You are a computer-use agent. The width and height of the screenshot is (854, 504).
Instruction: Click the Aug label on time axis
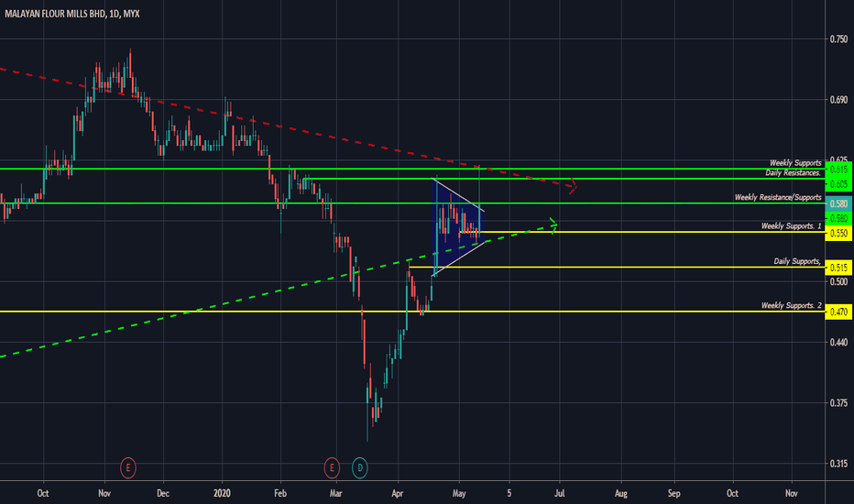[x=621, y=493]
